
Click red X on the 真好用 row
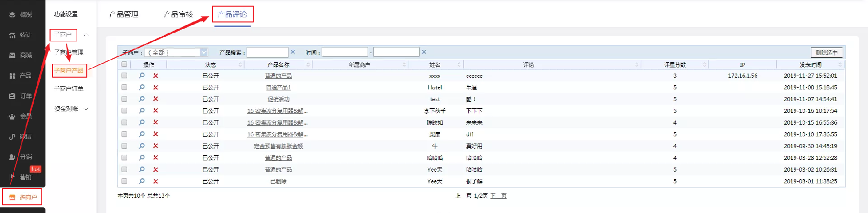[x=156, y=146]
